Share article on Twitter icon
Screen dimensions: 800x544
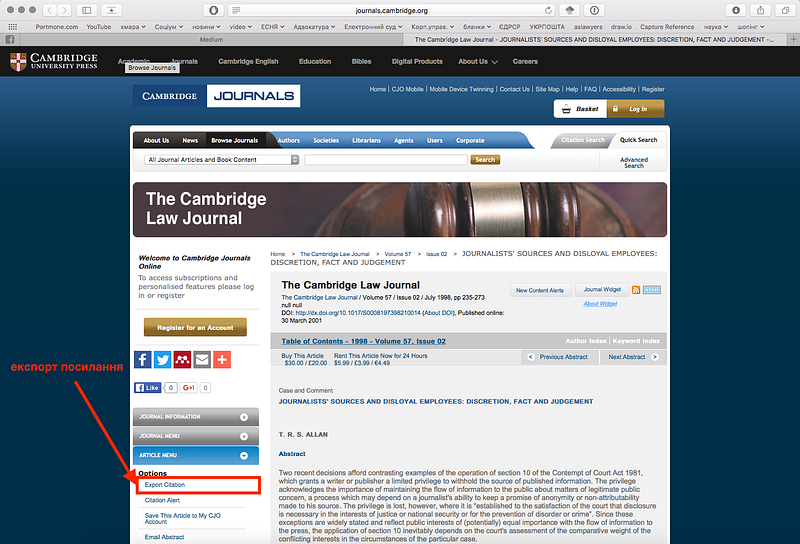click(x=162, y=360)
